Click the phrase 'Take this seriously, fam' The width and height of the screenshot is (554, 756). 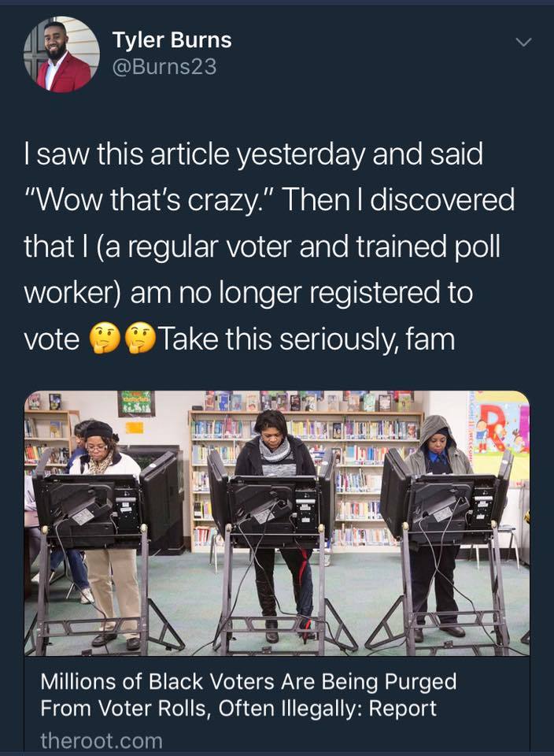click(307, 339)
